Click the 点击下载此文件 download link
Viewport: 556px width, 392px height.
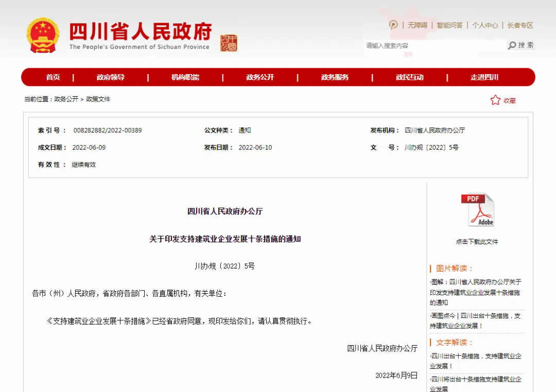coord(477,242)
